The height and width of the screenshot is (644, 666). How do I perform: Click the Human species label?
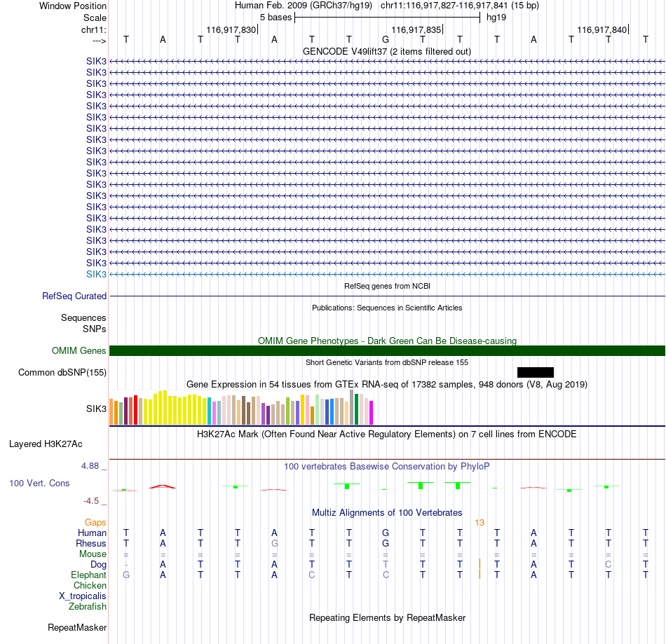92,533
